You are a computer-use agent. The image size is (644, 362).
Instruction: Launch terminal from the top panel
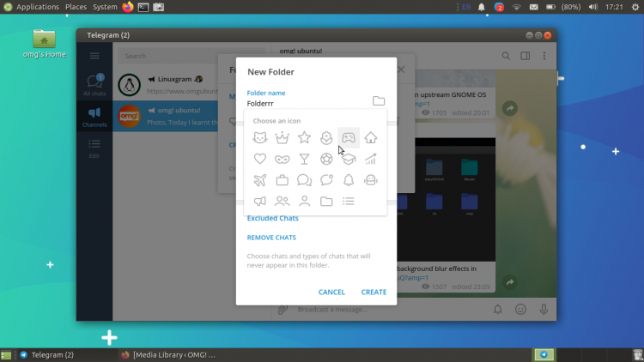point(143,7)
